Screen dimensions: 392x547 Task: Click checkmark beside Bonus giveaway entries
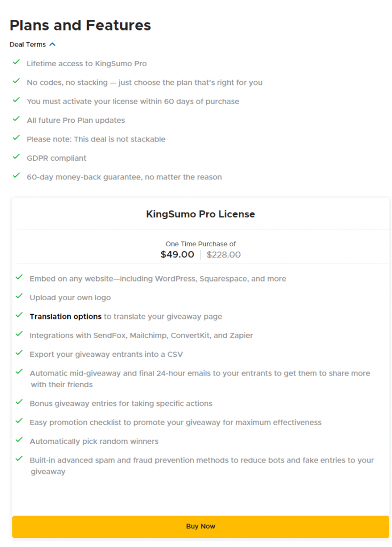(19, 402)
